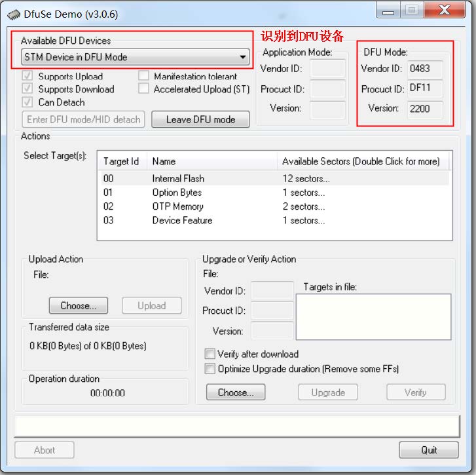
Task: Click DFU Mode Vendor ID field 0483
Action: (425, 69)
